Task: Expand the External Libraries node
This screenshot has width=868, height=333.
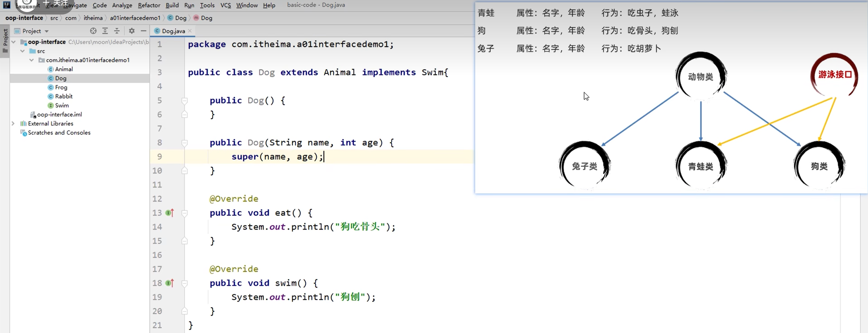Action: [x=13, y=123]
